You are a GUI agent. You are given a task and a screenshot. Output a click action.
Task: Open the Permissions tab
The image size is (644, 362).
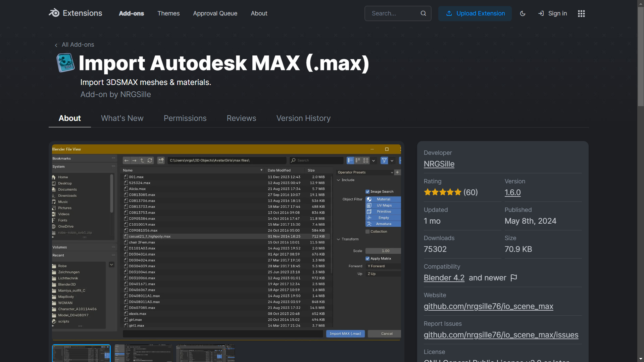tap(185, 118)
